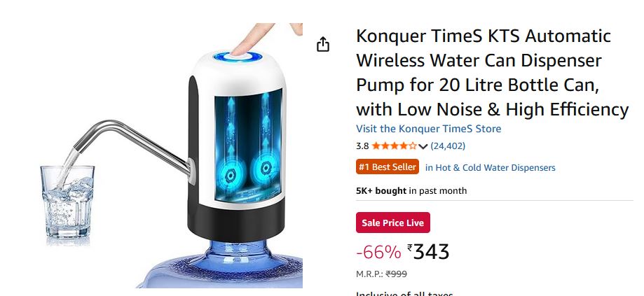The image size is (644, 296).
Task: Click the 5K+ bought in past month text
Action: [x=411, y=190]
